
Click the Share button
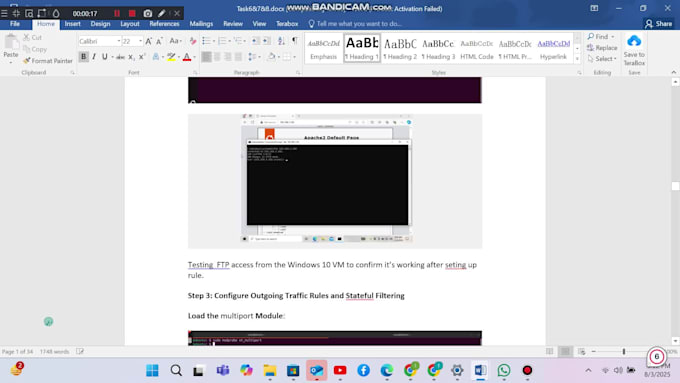tap(658, 24)
